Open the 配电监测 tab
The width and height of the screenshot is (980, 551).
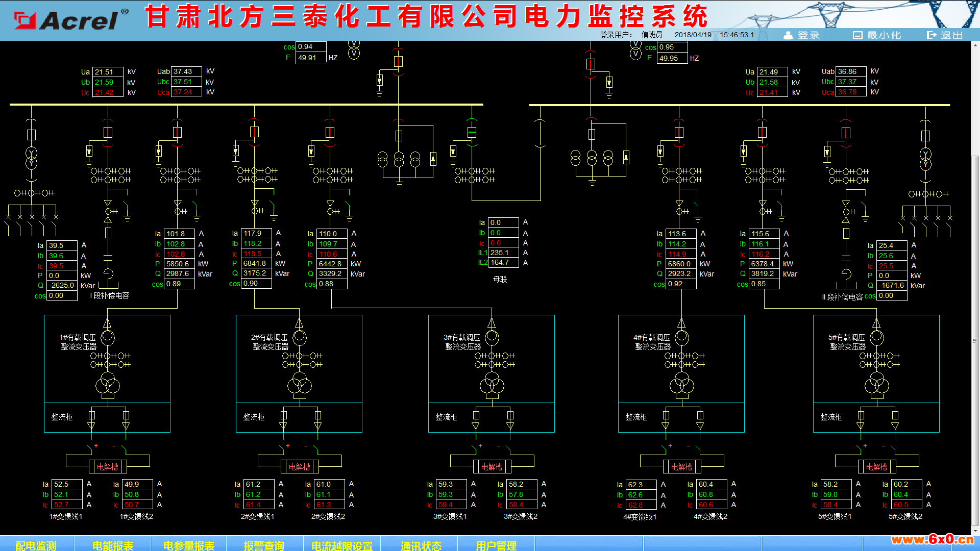coord(36,545)
